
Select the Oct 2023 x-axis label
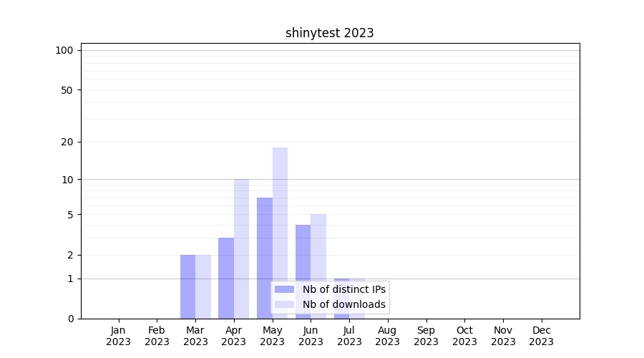[x=464, y=336]
